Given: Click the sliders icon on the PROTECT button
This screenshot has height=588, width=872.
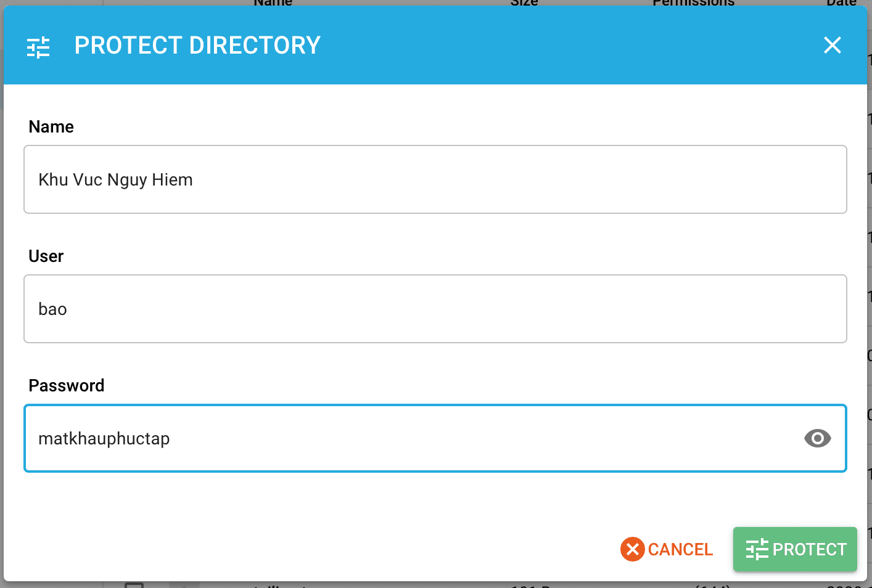Looking at the screenshot, I should point(758,549).
